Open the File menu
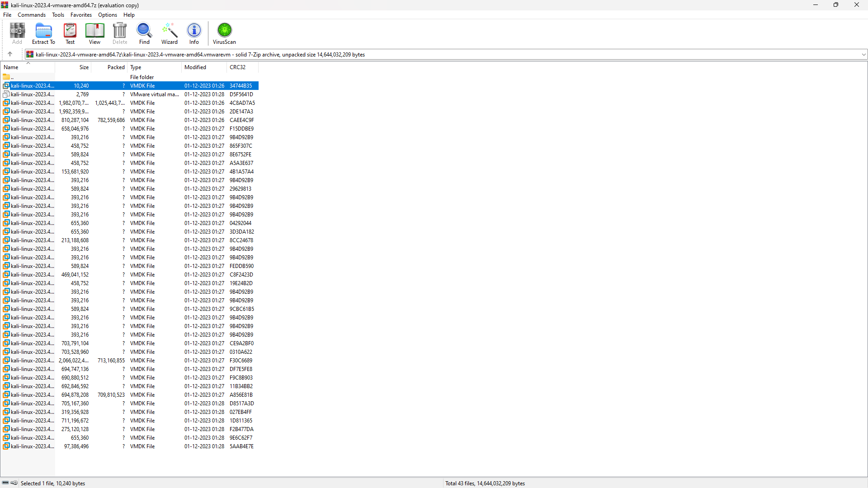 7,15
